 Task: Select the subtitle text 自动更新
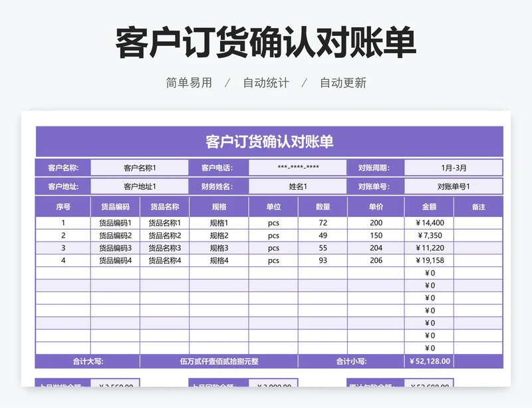pos(343,83)
